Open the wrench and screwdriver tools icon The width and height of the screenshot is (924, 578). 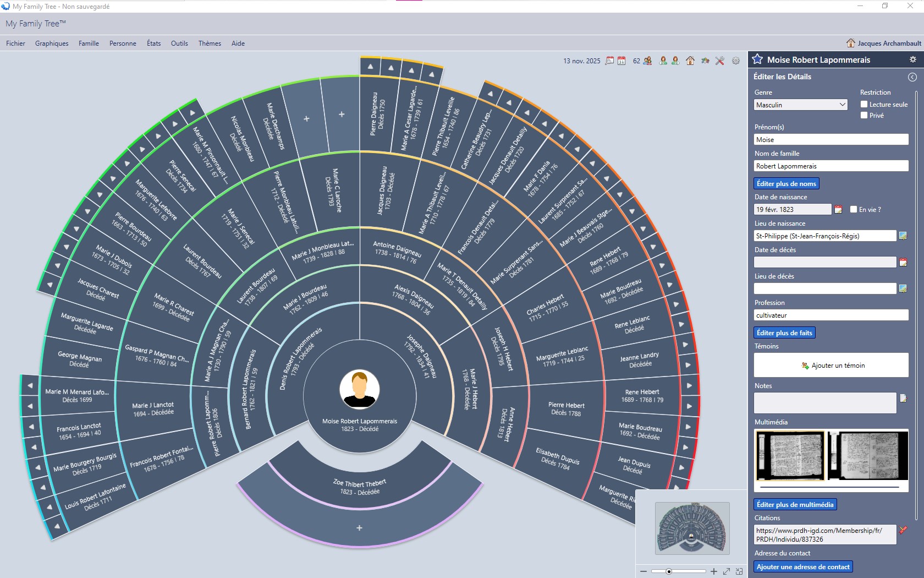click(x=719, y=61)
